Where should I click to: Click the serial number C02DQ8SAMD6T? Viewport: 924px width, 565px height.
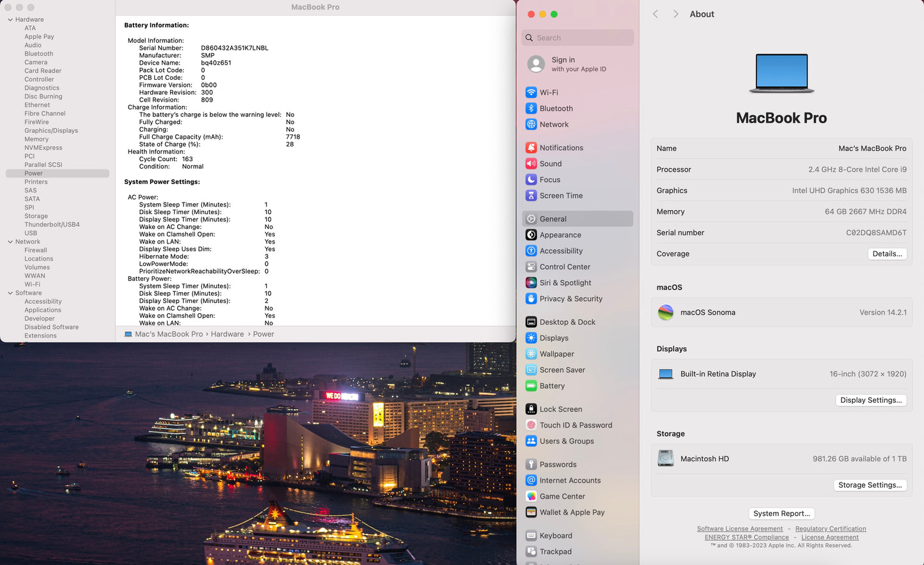pos(876,233)
